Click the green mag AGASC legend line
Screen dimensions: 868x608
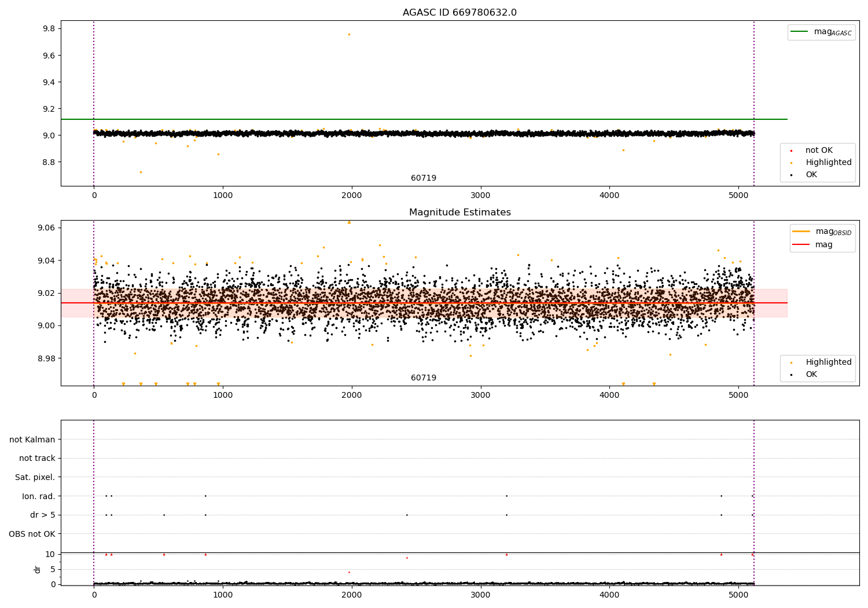(x=799, y=32)
